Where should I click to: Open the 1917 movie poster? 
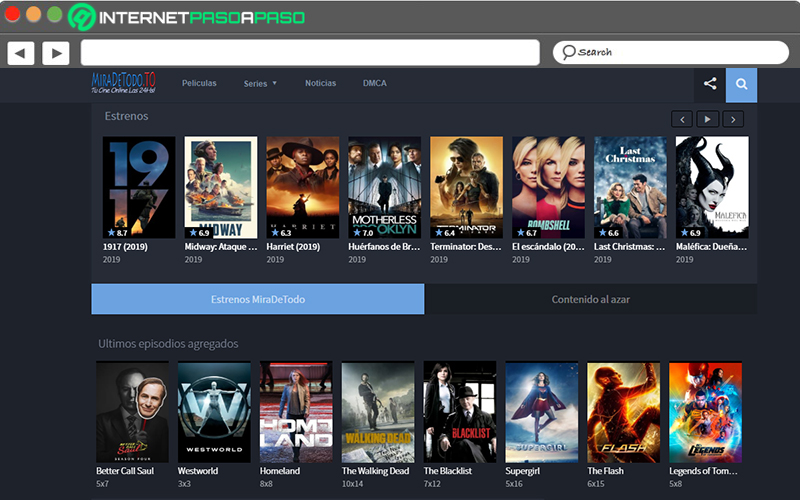[x=139, y=187]
